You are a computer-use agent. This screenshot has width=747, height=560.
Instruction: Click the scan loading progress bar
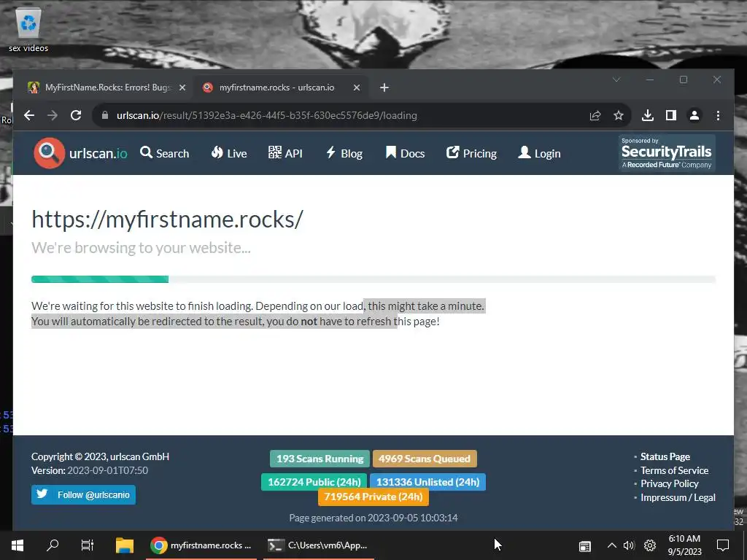[x=373, y=279]
